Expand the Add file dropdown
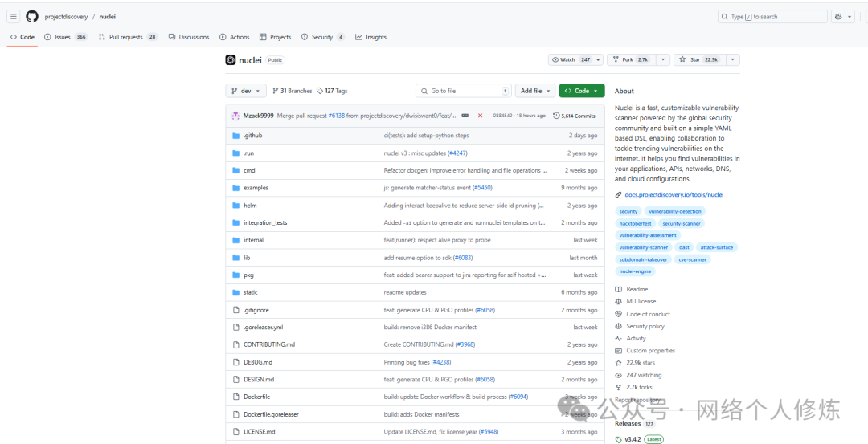The image size is (868, 444). pos(535,91)
